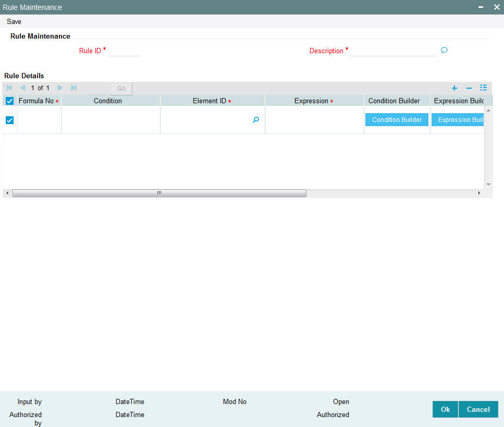Click the horizontal scrollbar right arrow
This screenshot has height=427, width=504.
[480, 193]
